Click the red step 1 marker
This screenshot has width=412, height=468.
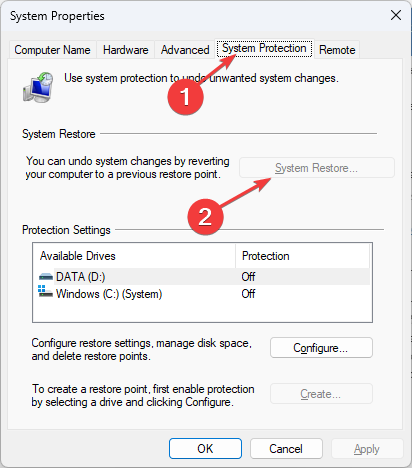pos(185,97)
